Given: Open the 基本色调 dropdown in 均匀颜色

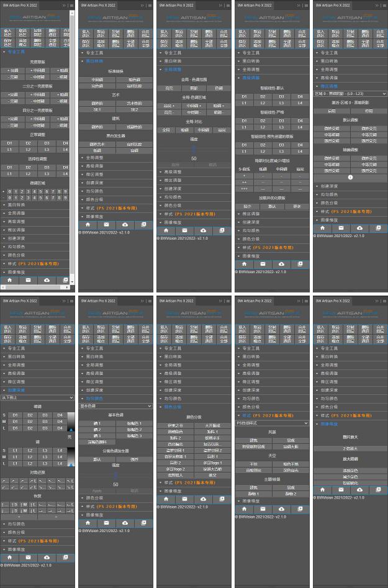Looking at the screenshot, I should (x=115, y=406).
